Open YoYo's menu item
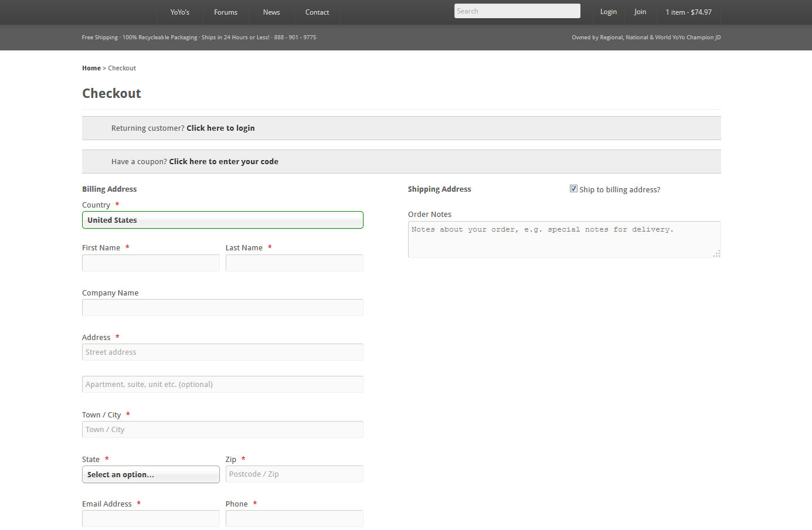This screenshot has width=812, height=530. [179, 12]
